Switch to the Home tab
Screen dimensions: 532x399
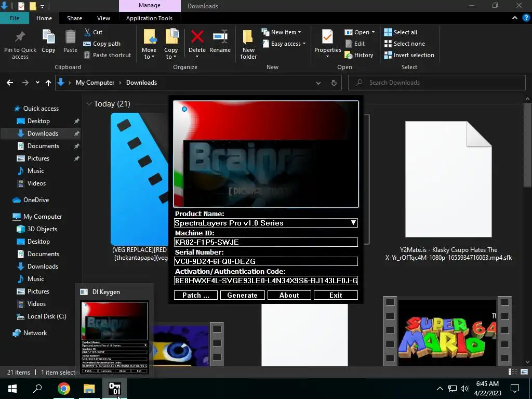[44, 18]
